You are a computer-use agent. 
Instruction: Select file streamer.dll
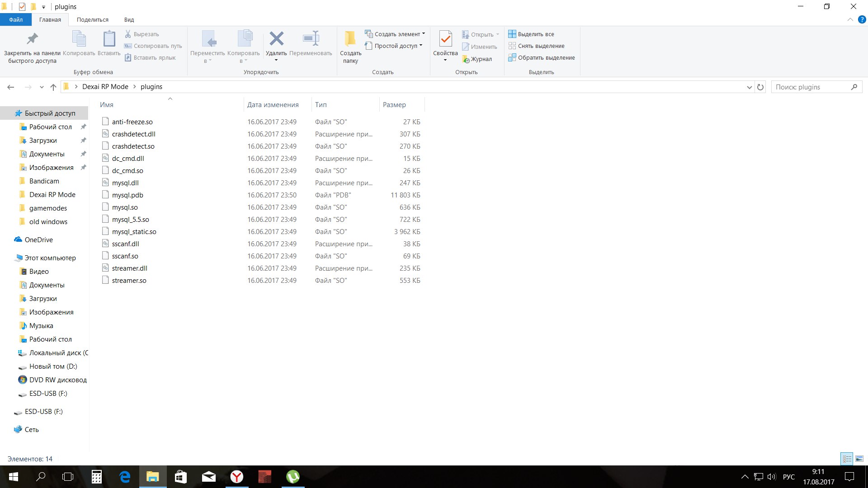tap(130, 268)
